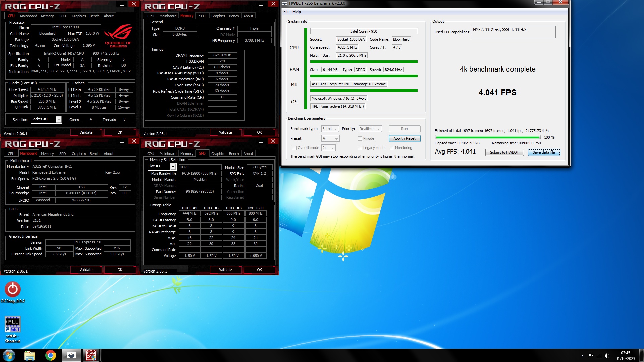Open the setfsb Shortcut desktop icon
The width and height of the screenshot is (644, 362).
pos(13,329)
